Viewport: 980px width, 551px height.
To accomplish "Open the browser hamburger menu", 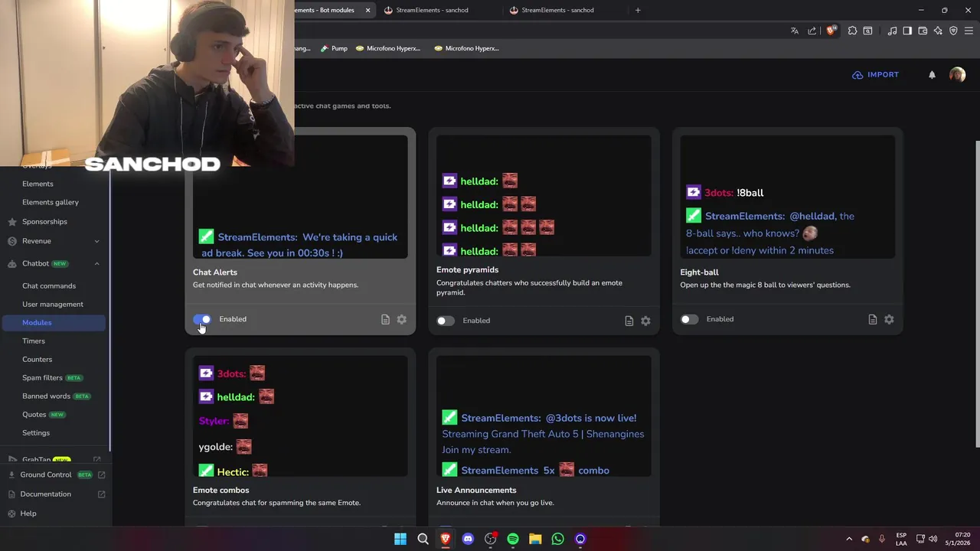I will (970, 31).
